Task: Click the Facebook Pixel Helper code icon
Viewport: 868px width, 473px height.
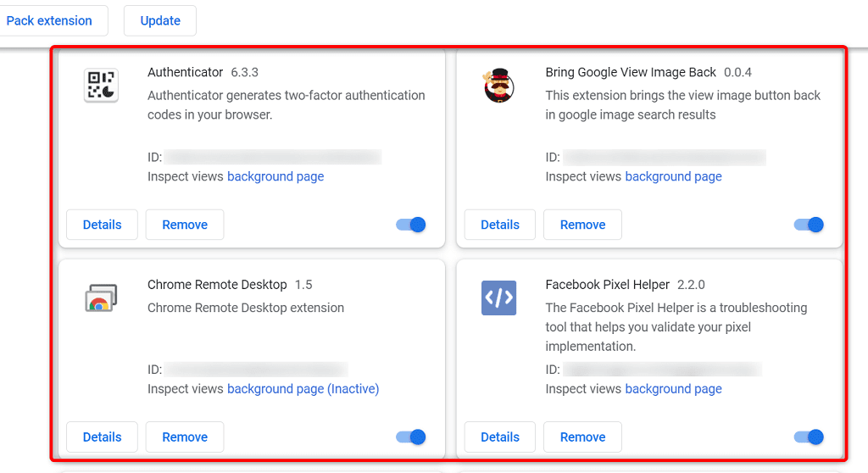Action: coord(498,298)
